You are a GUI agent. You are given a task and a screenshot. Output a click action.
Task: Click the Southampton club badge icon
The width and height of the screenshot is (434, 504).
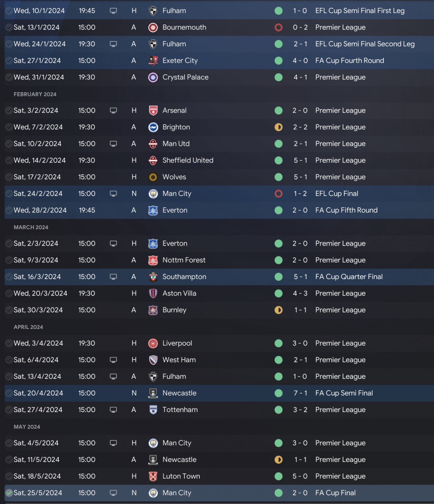tap(153, 277)
